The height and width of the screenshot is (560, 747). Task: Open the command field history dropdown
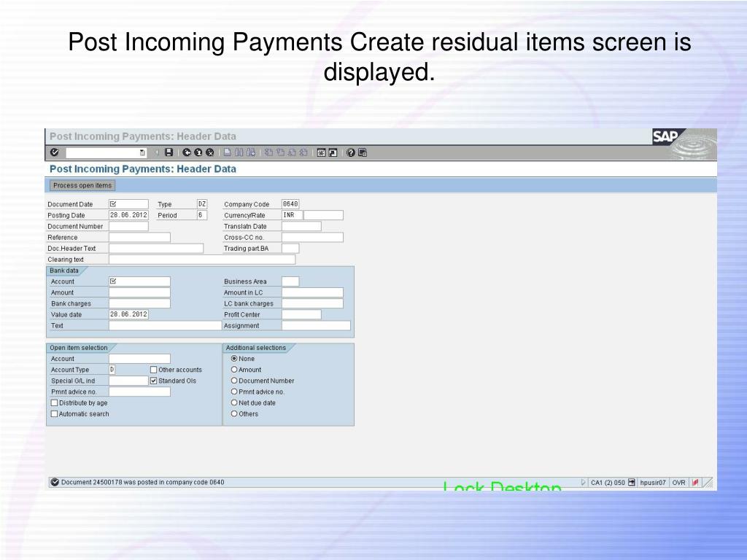[x=142, y=153]
